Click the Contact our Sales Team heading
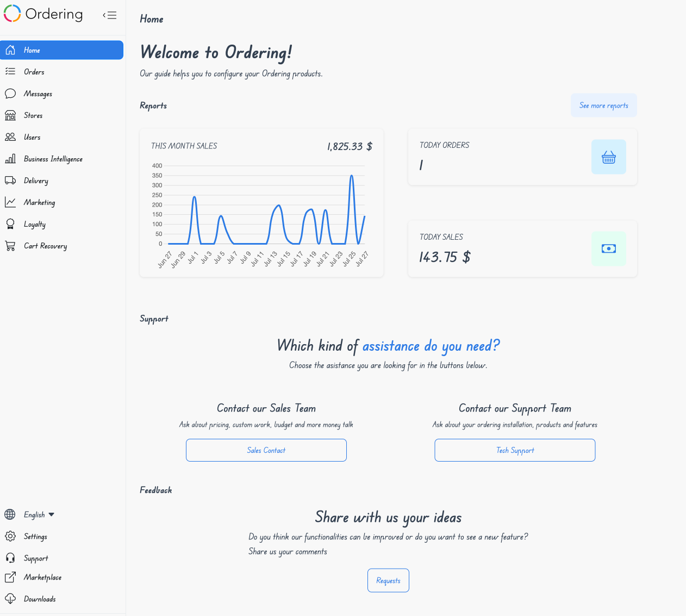 pos(266,408)
